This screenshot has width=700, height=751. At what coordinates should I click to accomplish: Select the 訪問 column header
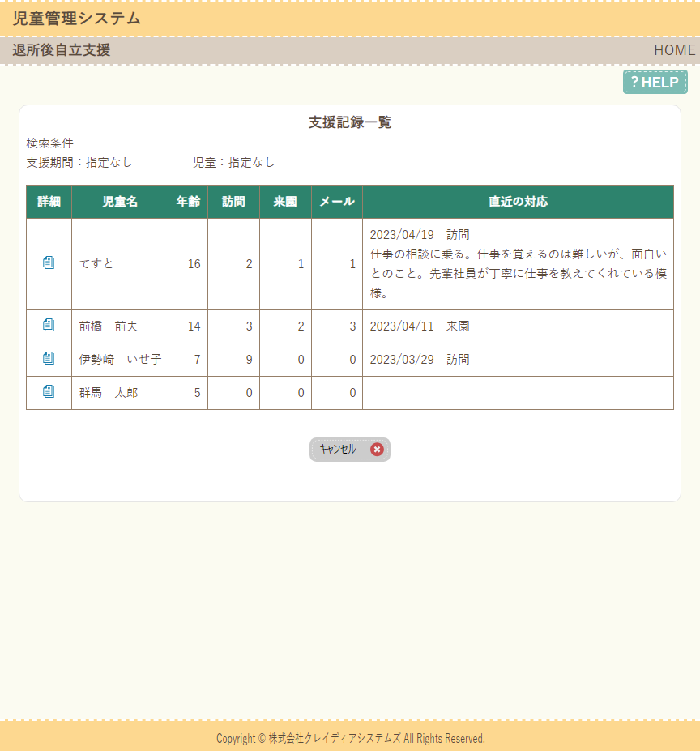(x=233, y=202)
